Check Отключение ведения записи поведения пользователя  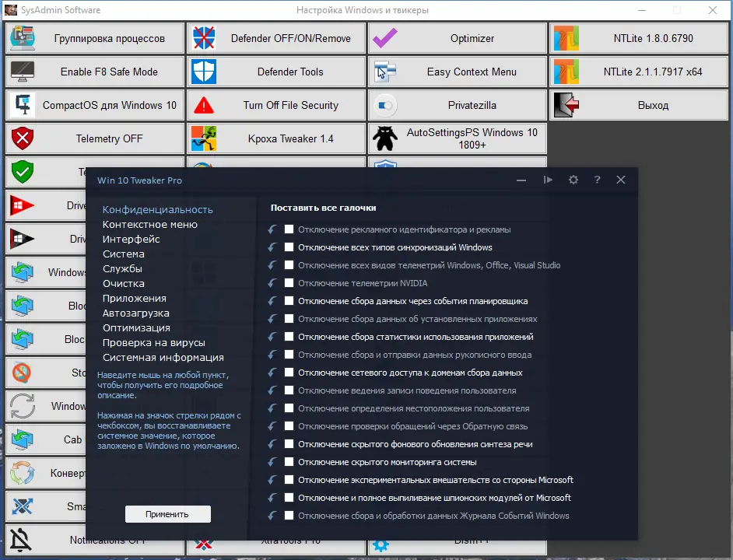click(289, 390)
